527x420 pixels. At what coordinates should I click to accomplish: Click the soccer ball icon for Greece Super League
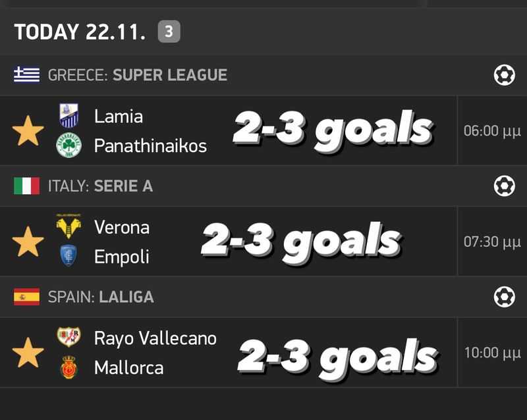[x=504, y=75]
